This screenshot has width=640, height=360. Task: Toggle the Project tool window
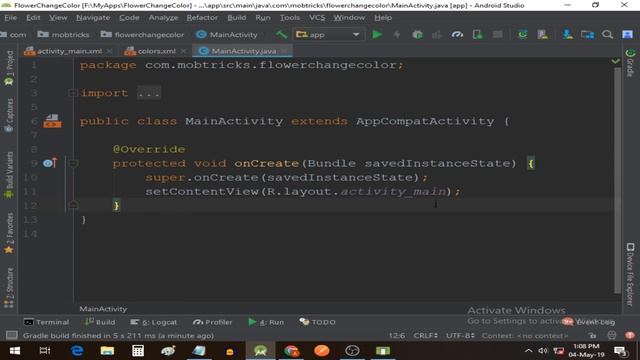(x=9, y=69)
